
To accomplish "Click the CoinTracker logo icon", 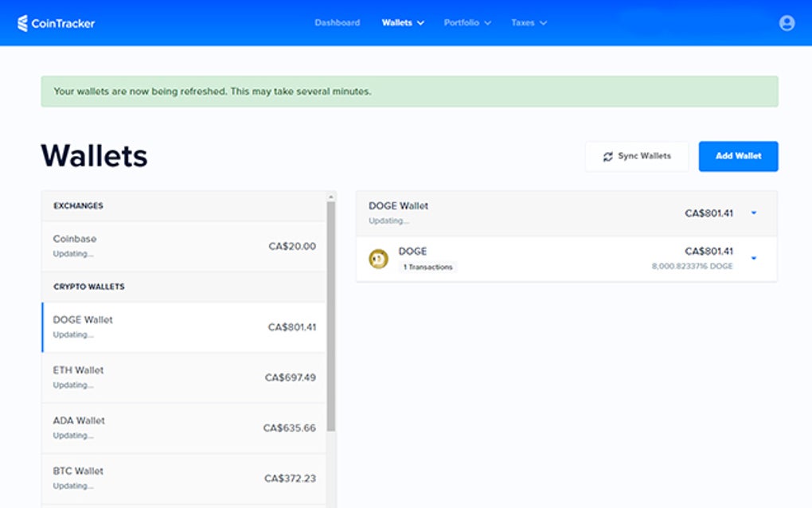I will [x=24, y=22].
